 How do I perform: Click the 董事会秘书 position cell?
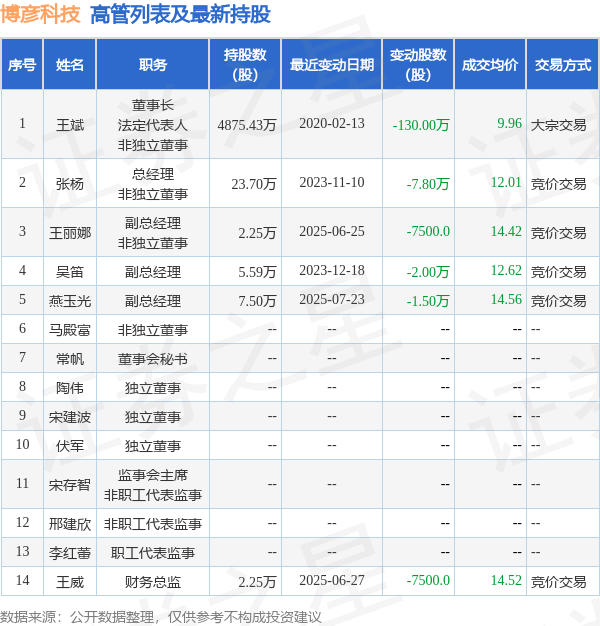click(x=152, y=359)
